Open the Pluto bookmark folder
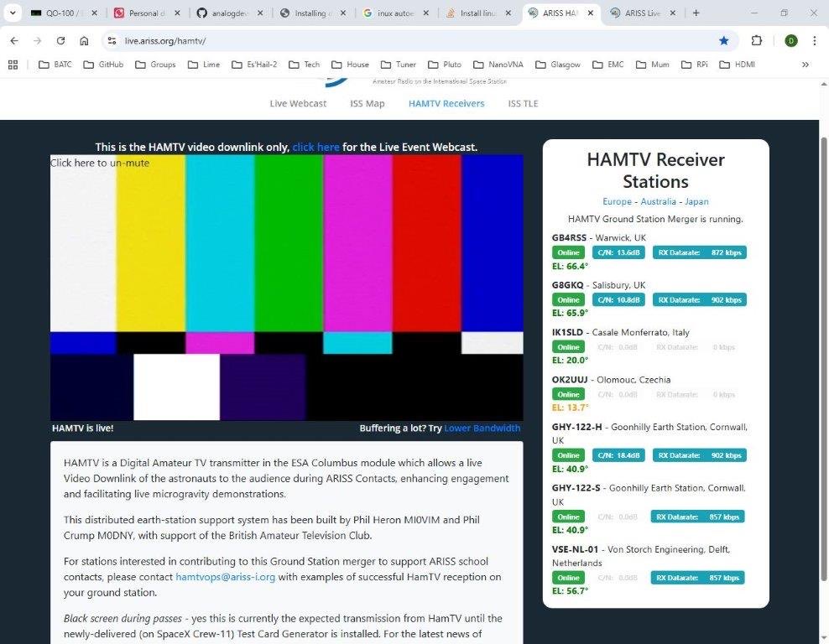 [x=446, y=65]
